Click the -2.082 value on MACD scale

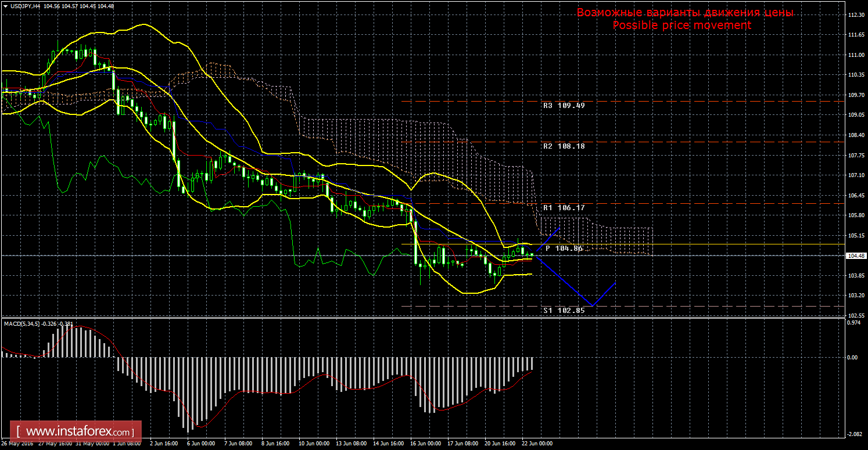pyautogui.click(x=853, y=434)
